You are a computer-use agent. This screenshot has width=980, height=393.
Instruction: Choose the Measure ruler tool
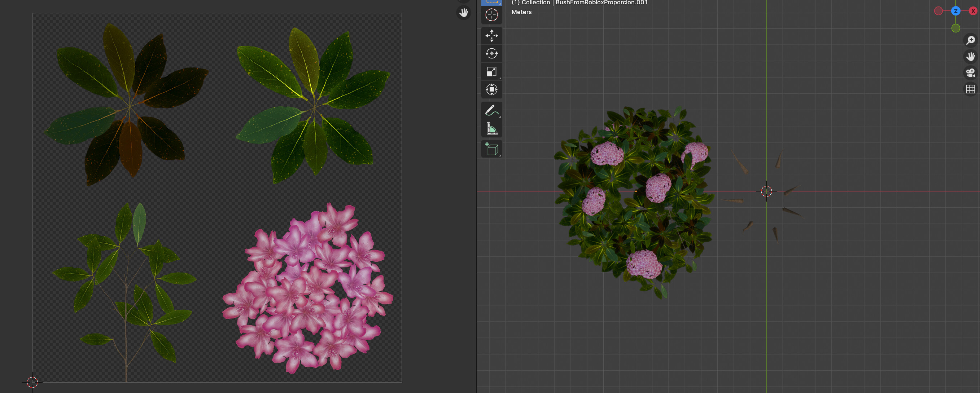[x=491, y=128]
